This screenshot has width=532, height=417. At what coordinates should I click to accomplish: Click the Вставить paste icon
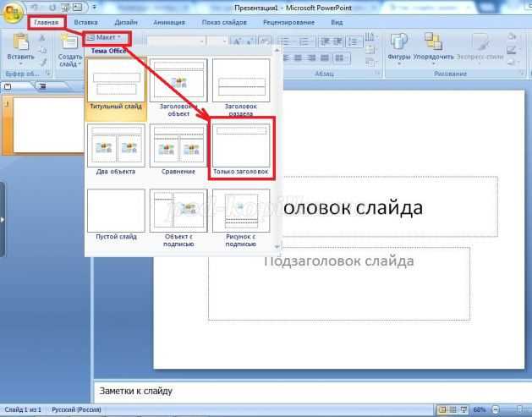[20, 42]
